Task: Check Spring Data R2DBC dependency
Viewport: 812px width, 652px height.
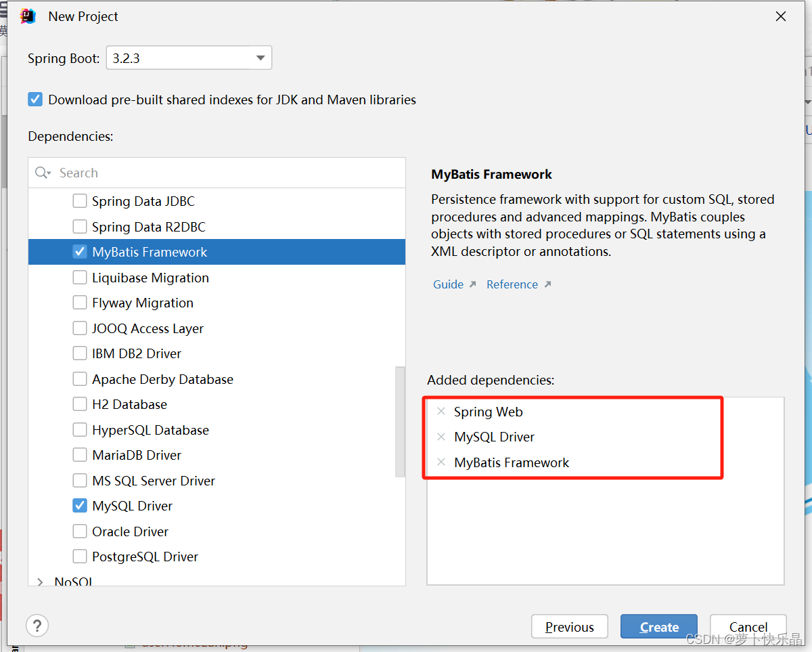Action: pos(80,227)
